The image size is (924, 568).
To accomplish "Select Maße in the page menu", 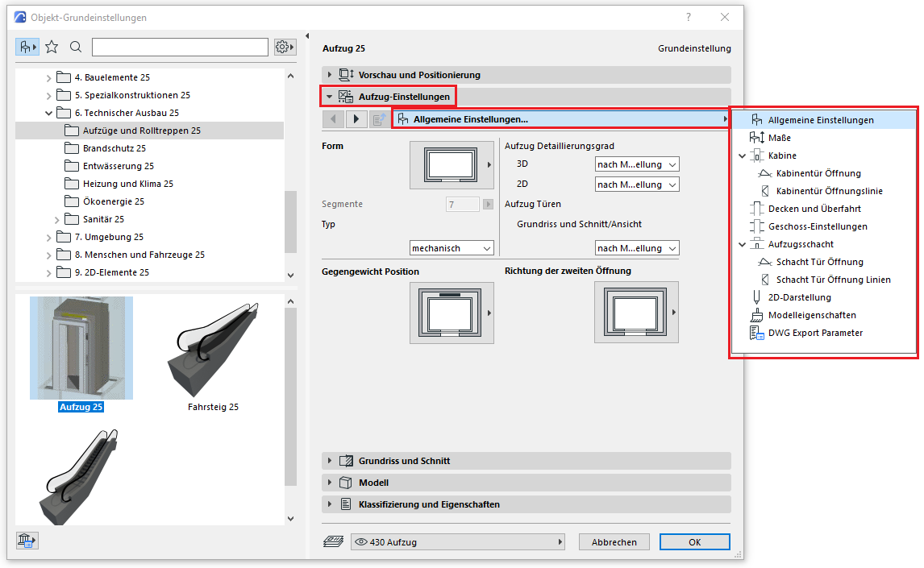I will (x=779, y=138).
